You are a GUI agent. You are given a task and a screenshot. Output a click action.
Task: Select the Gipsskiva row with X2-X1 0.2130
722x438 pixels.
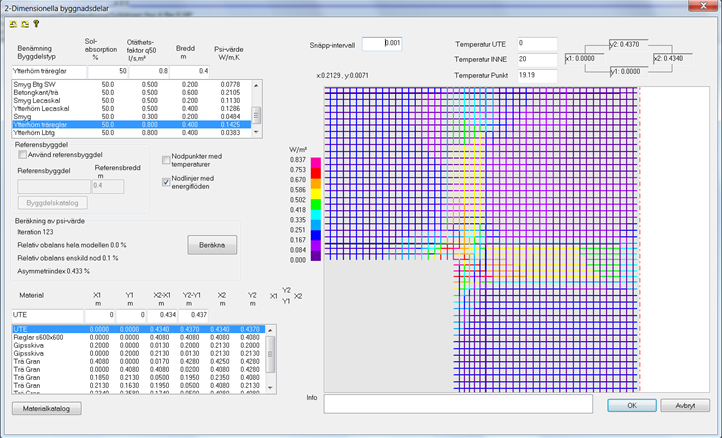pos(139,354)
